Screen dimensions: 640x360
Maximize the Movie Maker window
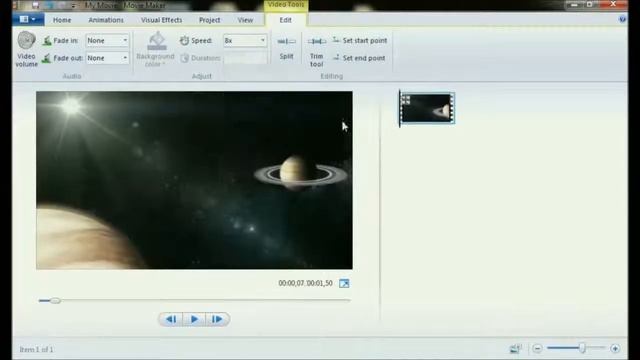tap(590, 5)
